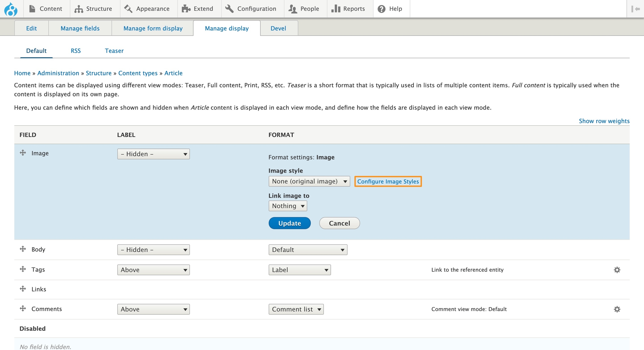This screenshot has width=644, height=350.
Task: Open the Link image to dropdown
Action: tap(287, 206)
